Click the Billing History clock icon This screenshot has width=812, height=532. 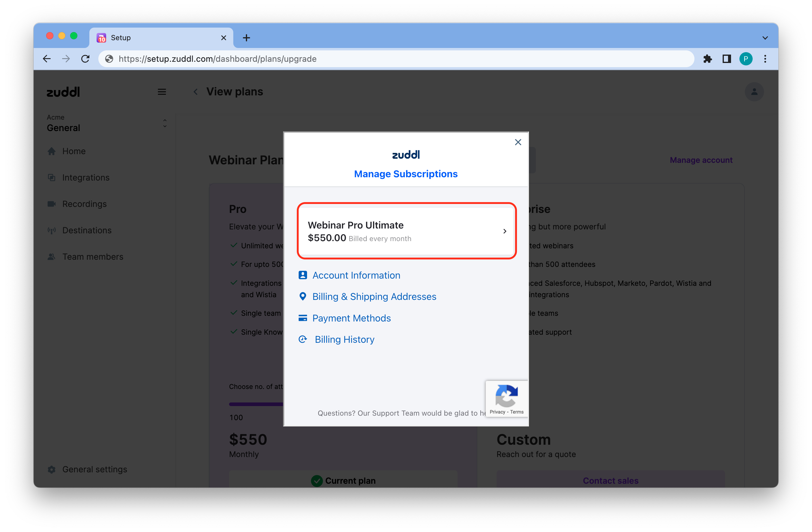303,339
